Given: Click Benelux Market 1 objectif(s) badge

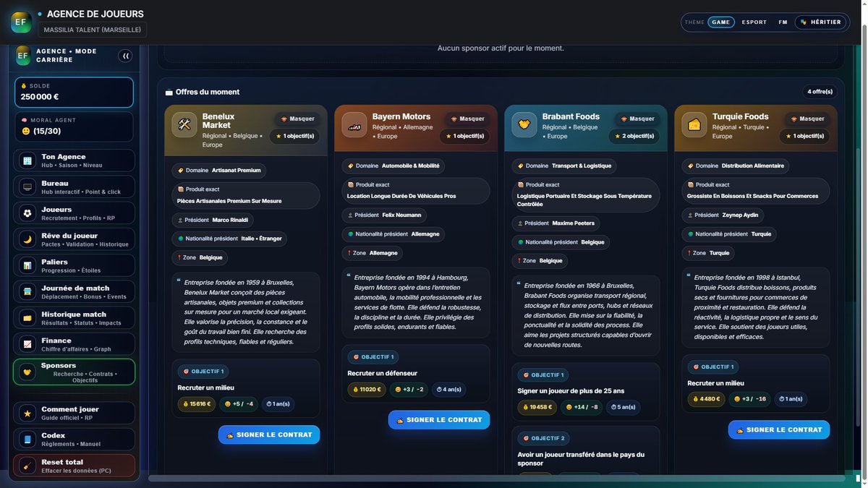Looking at the screenshot, I should click(x=295, y=136).
